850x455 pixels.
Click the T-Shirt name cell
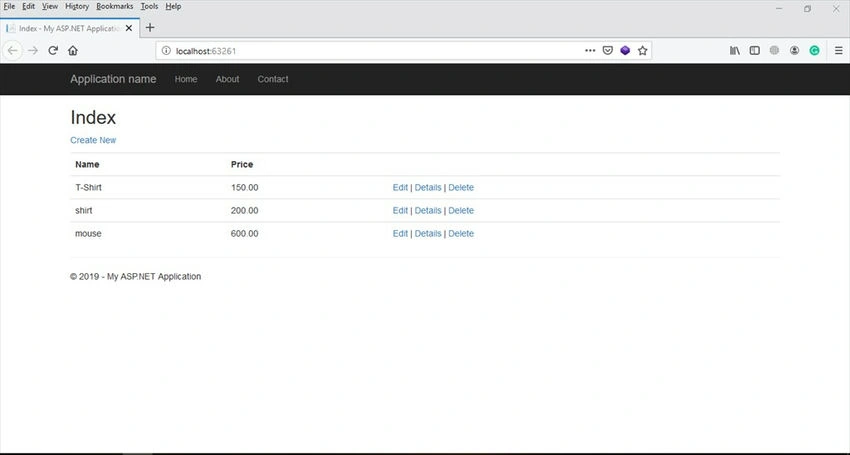click(88, 188)
